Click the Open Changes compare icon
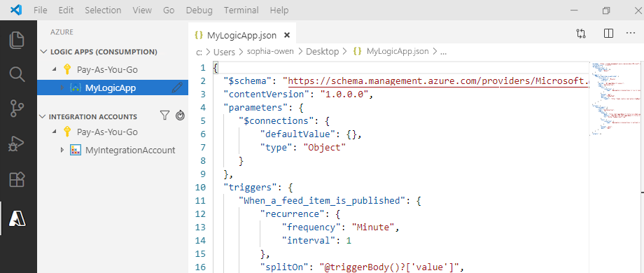Viewport: 644px width, 273px height. 581,34
